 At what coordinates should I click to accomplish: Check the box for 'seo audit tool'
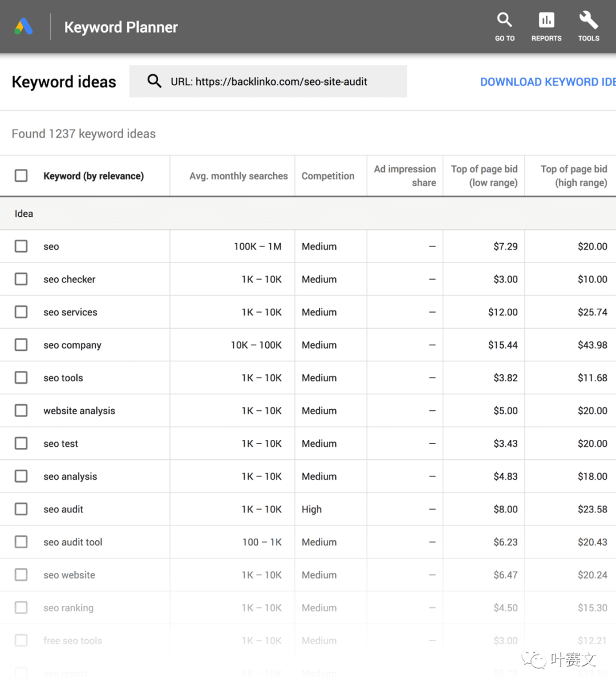pyautogui.click(x=21, y=541)
